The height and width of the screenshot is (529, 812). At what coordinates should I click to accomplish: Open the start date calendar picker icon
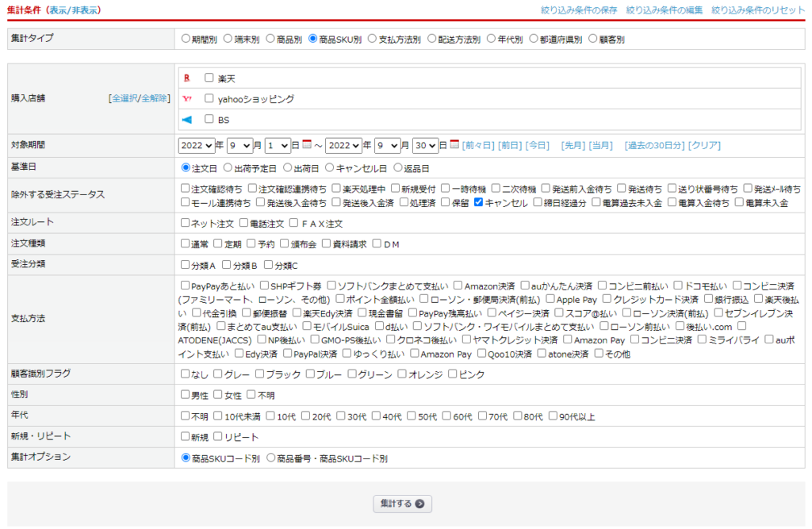(x=307, y=144)
